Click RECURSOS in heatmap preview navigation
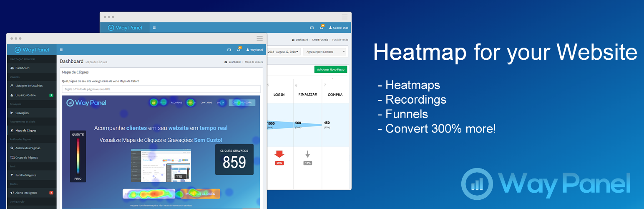The height and width of the screenshot is (209, 644). click(176, 102)
